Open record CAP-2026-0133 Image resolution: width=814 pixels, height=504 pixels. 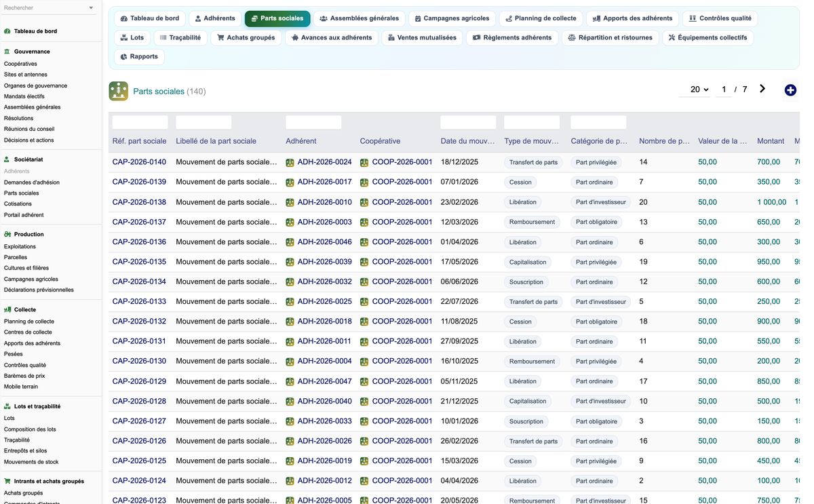click(x=139, y=301)
